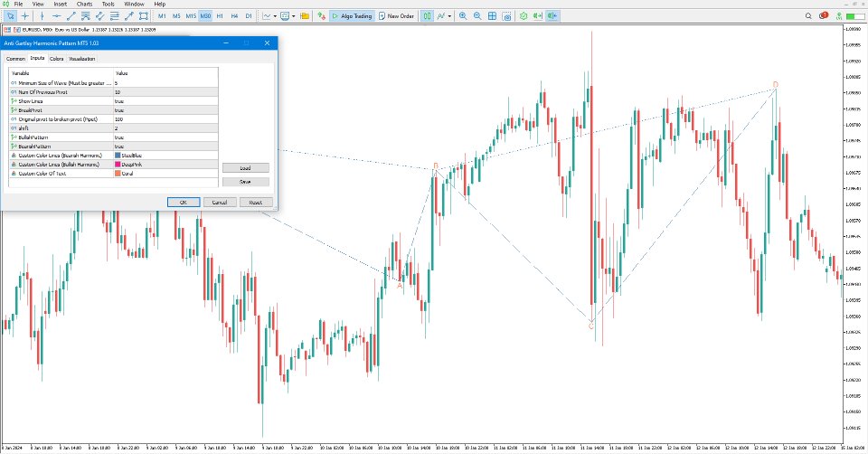Edit Num Of Previous Pivot value 10
Viewport: 868px width, 454px height.
tap(165, 92)
